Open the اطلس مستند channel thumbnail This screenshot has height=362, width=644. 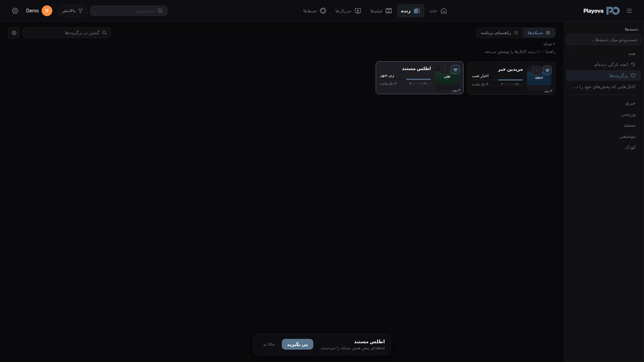point(447,78)
